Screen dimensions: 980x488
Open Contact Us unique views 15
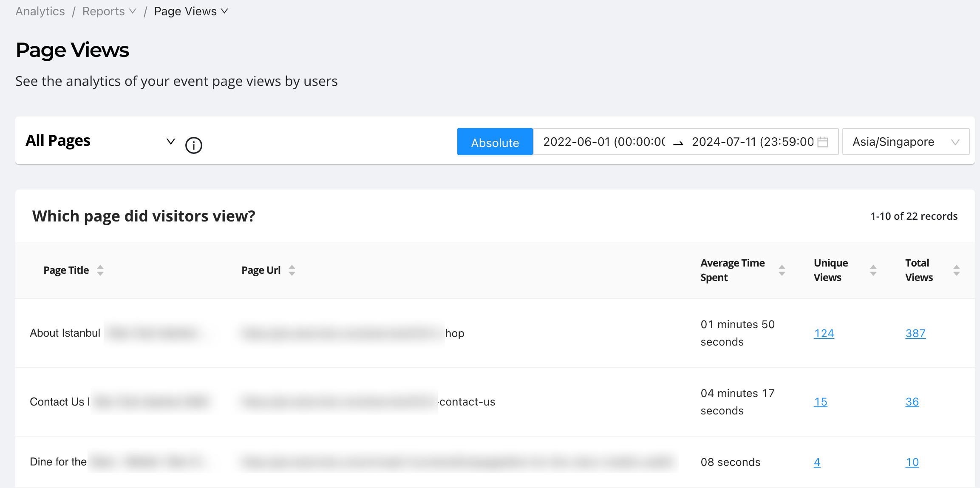click(x=820, y=402)
